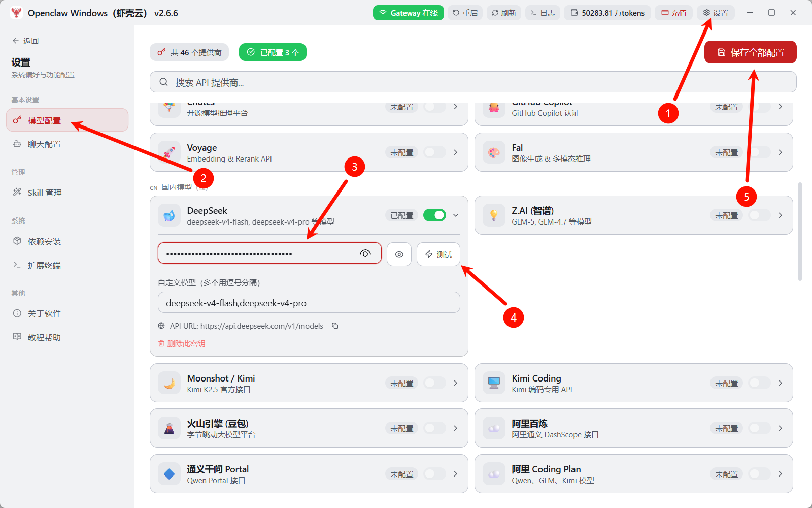812x508 pixels.
Task: Open Skill 管理 in sidebar
Action: tap(67, 193)
